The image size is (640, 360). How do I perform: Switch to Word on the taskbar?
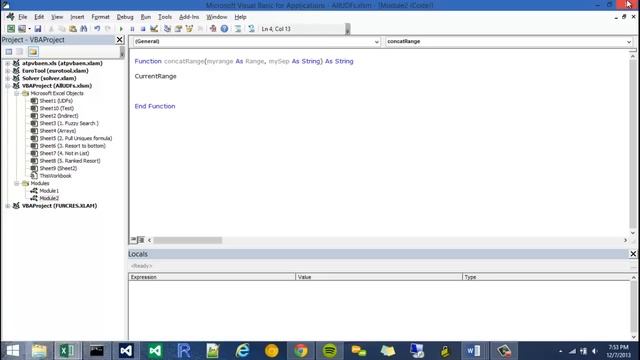click(x=474, y=351)
